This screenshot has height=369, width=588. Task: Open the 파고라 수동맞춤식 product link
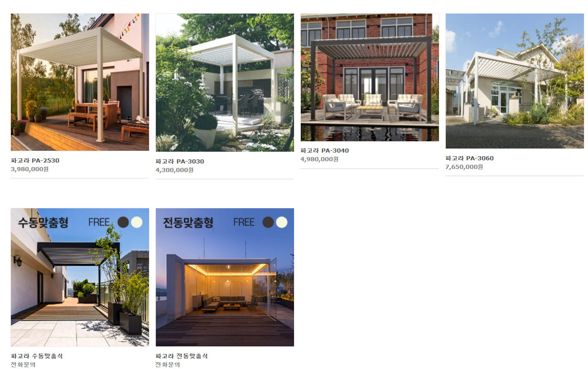pyautogui.click(x=37, y=356)
